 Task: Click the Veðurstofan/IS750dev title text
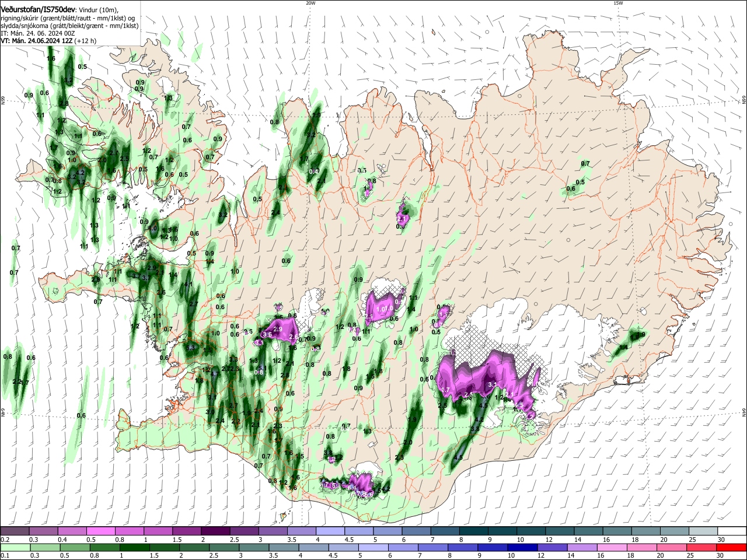click(x=38, y=10)
